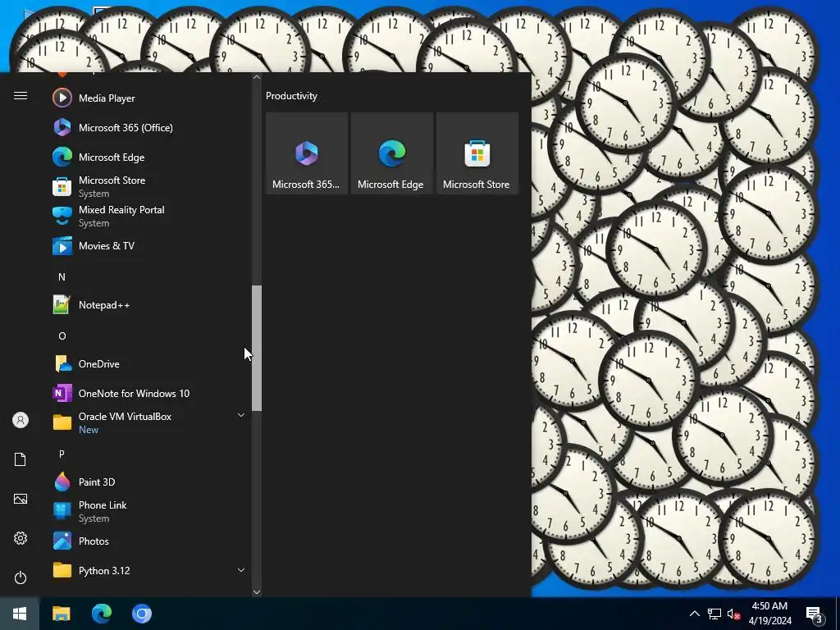Viewport: 840px width, 630px height.
Task: Jump to letter P header
Action: tap(62, 454)
